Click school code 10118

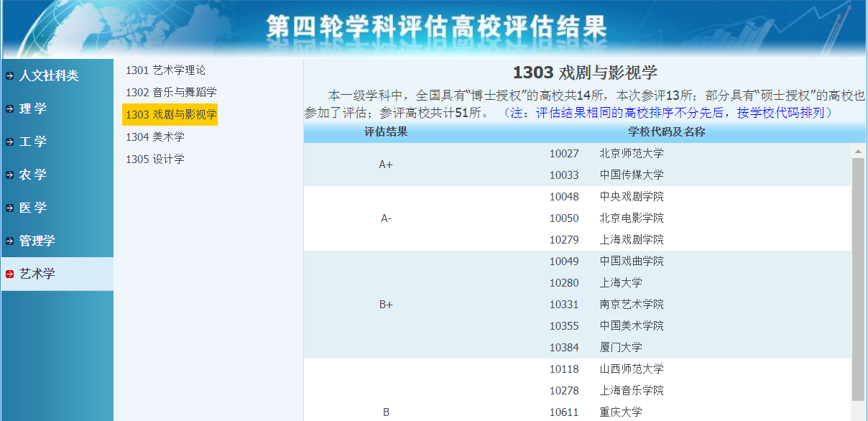click(564, 369)
